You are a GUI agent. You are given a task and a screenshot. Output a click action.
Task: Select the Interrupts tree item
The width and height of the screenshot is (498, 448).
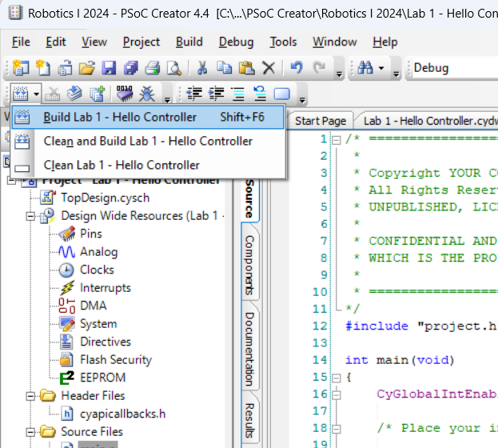click(x=106, y=288)
